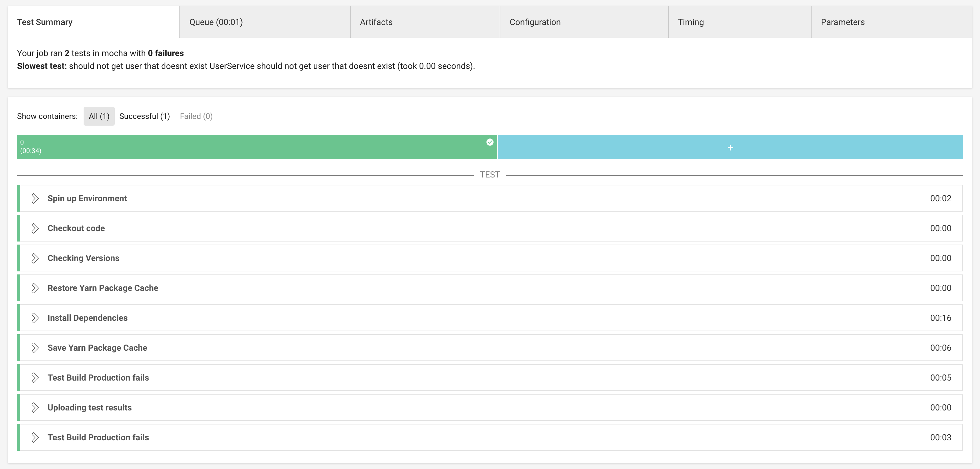This screenshot has height=469, width=980.
Task: Click the plus icon in blue container bar
Action: [730, 148]
